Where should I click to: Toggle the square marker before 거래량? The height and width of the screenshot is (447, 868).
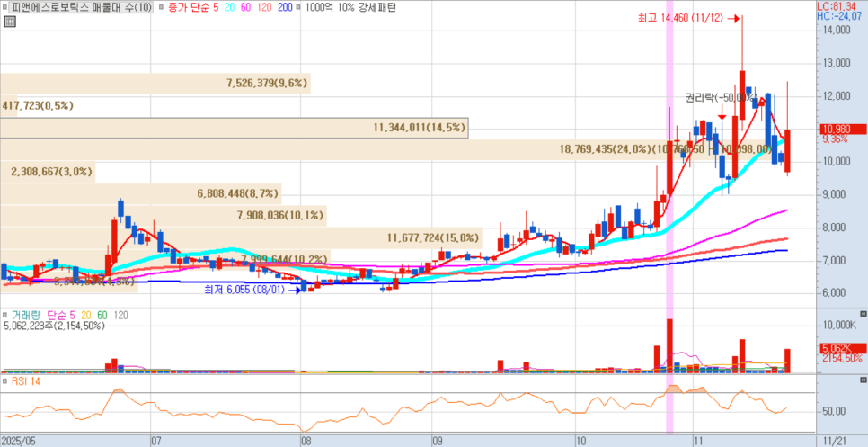(x=5, y=315)
